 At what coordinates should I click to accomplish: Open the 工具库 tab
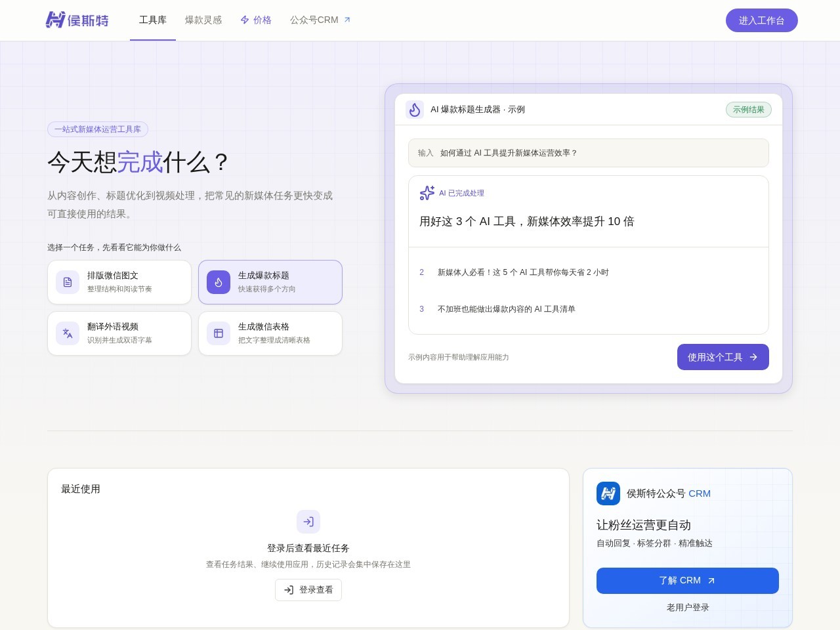click(x=153, y=20)
